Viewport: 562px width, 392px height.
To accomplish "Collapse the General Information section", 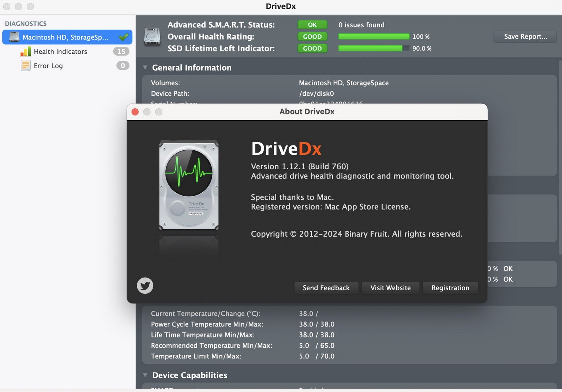I will click(145, 68).
